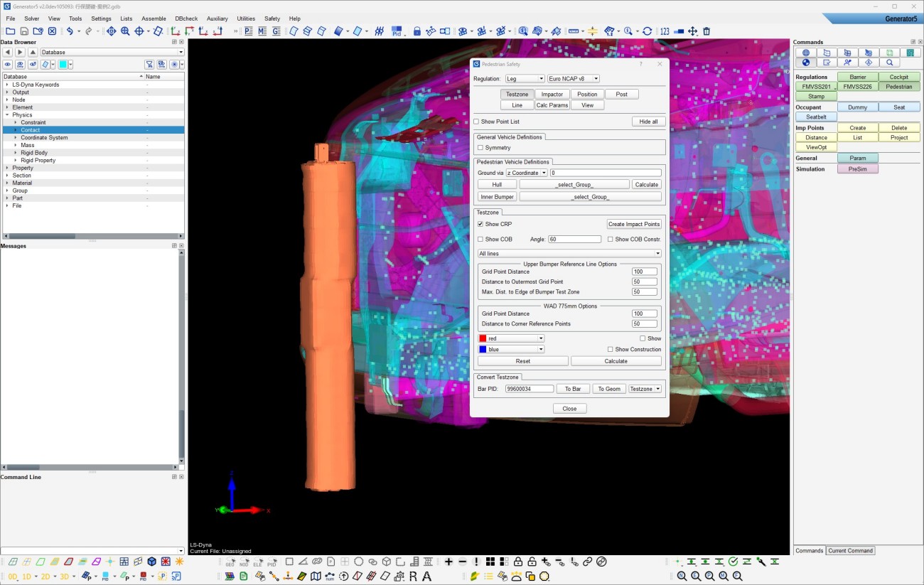
Task: Click the black plus icon in bottom toolbar
Action: click(x=448, y=562)
